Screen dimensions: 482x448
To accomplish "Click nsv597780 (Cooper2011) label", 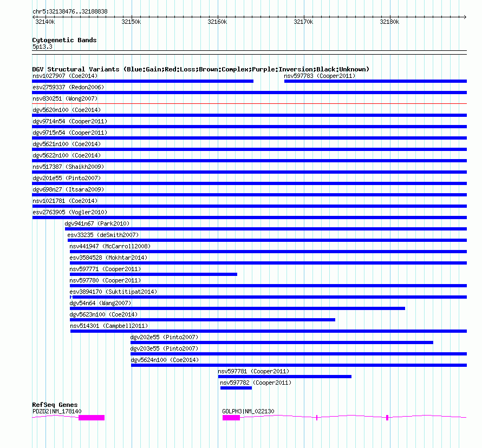I will (105, 280).
